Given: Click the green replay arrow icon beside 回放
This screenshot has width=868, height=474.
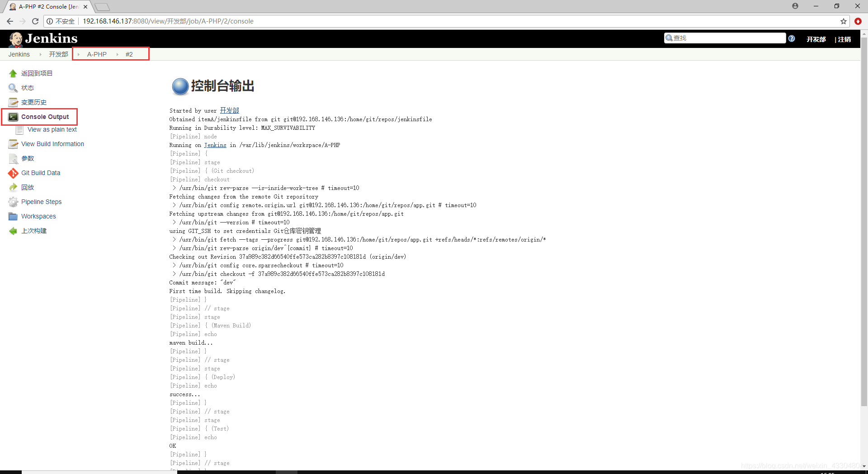Looking at the screenshot, I should pyautogui.click(x=13, y=187).
